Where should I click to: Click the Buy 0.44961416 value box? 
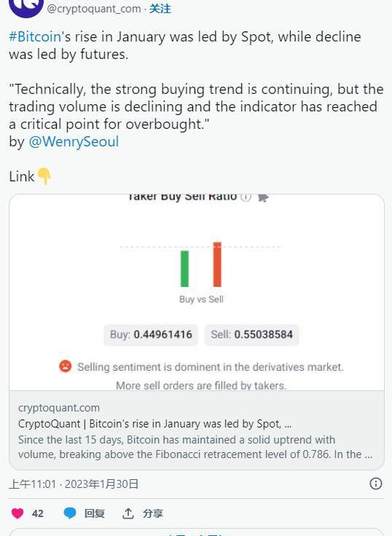151,334
